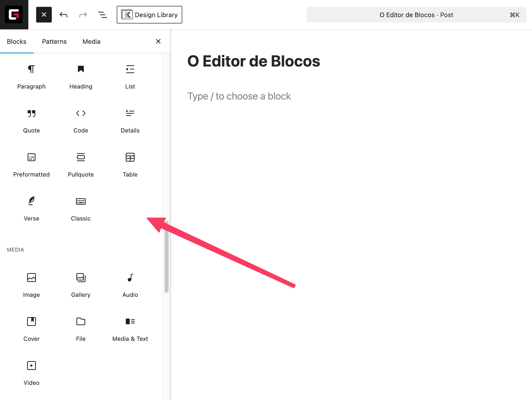Insert an Image block
The width and height of the screenshot is (532, 400).
click(x=31, y=284)
